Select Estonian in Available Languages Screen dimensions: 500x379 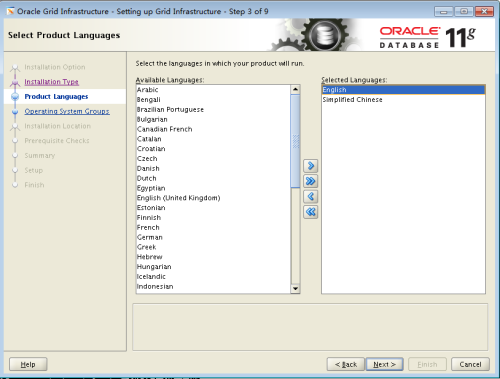click(213, 208)
